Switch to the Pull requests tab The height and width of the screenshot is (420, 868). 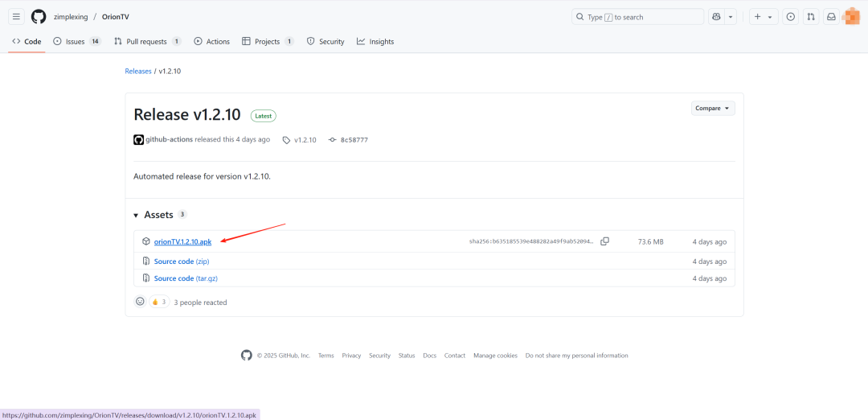[148, 42]
